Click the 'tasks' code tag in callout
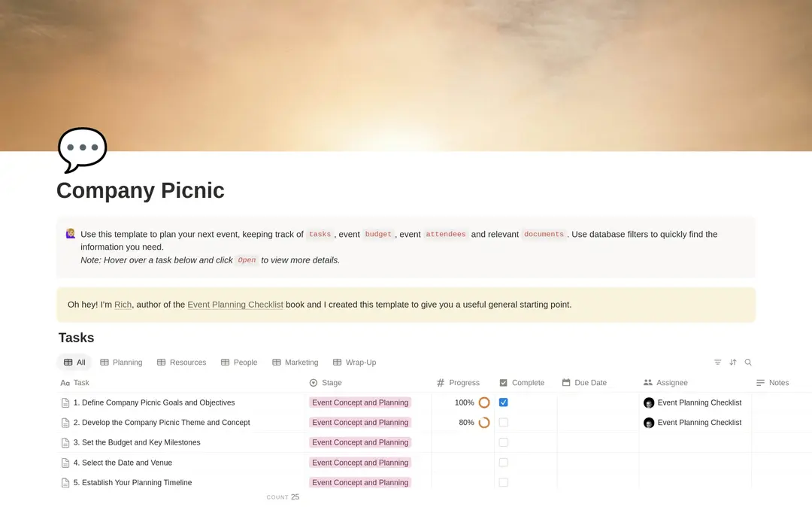The image size is (812, 507). pyautogui.click(x=320, y=234)
